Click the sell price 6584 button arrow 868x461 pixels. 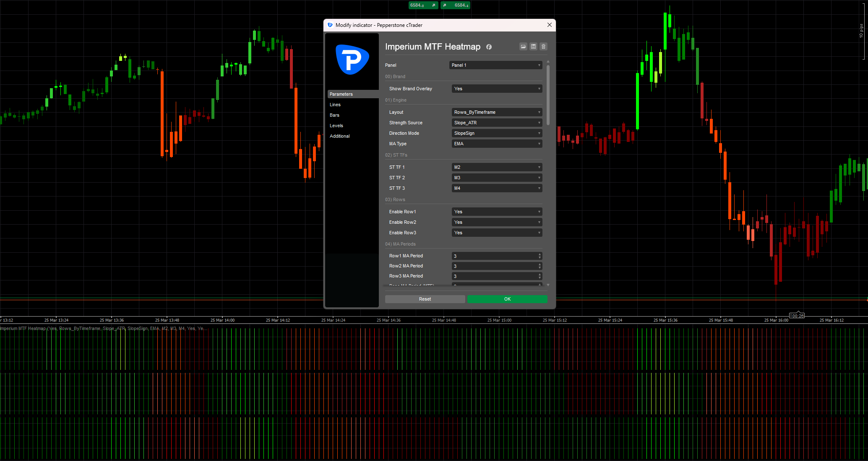[x=433, y=5]
